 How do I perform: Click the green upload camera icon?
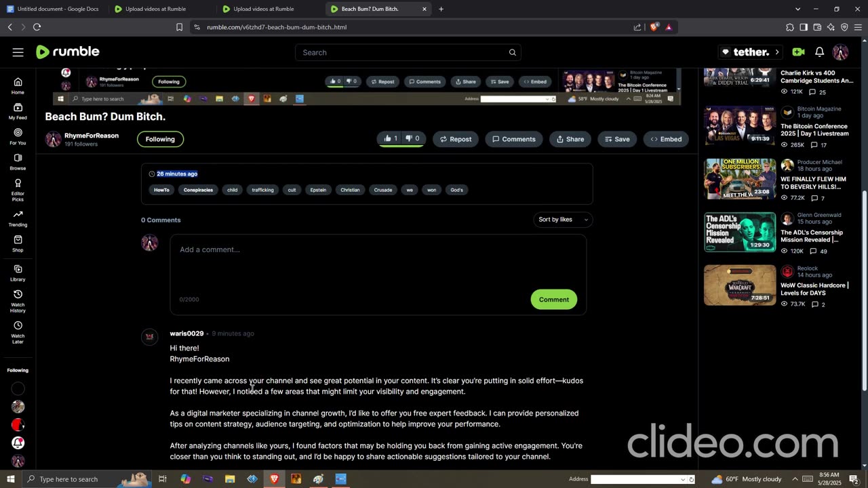tap(798, 52)
